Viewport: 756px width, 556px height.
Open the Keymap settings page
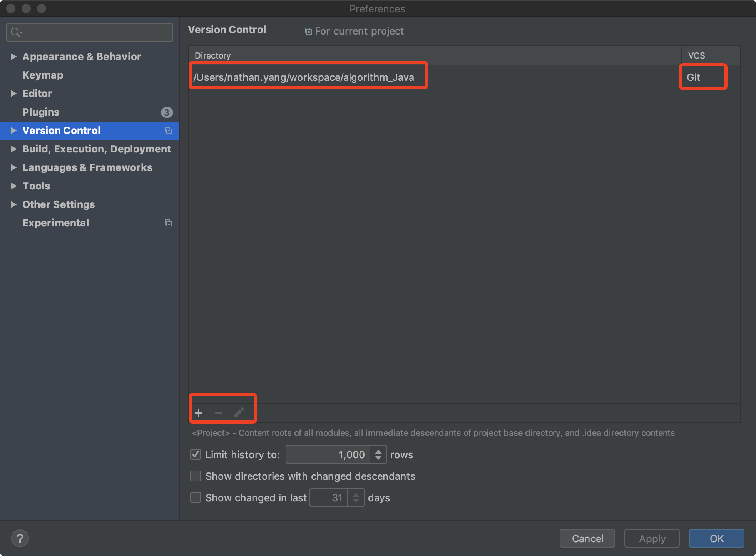click(x=43, y=75)
